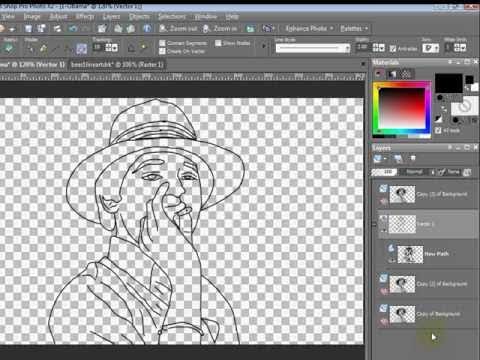480x360 pixels.
Task: Select the Copy of Background layer
Action: click(x=428, y=314)
